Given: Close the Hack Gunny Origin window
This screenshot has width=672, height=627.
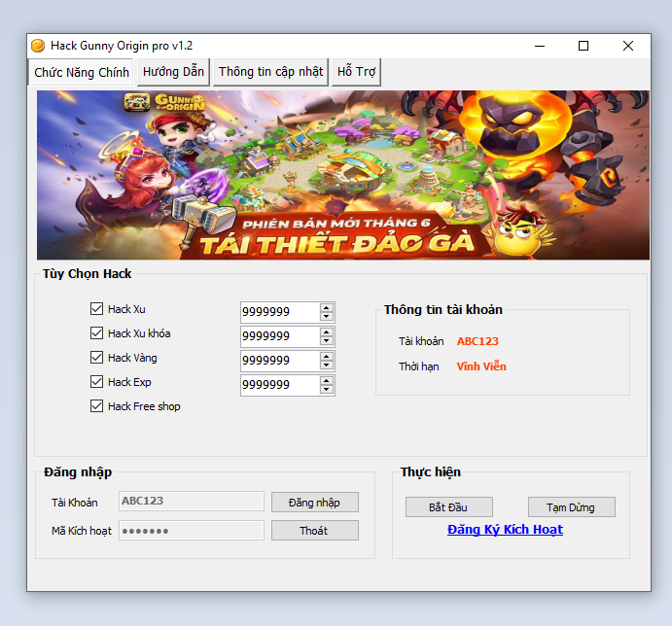Looking at the screenshot, I should coord(628,46).
